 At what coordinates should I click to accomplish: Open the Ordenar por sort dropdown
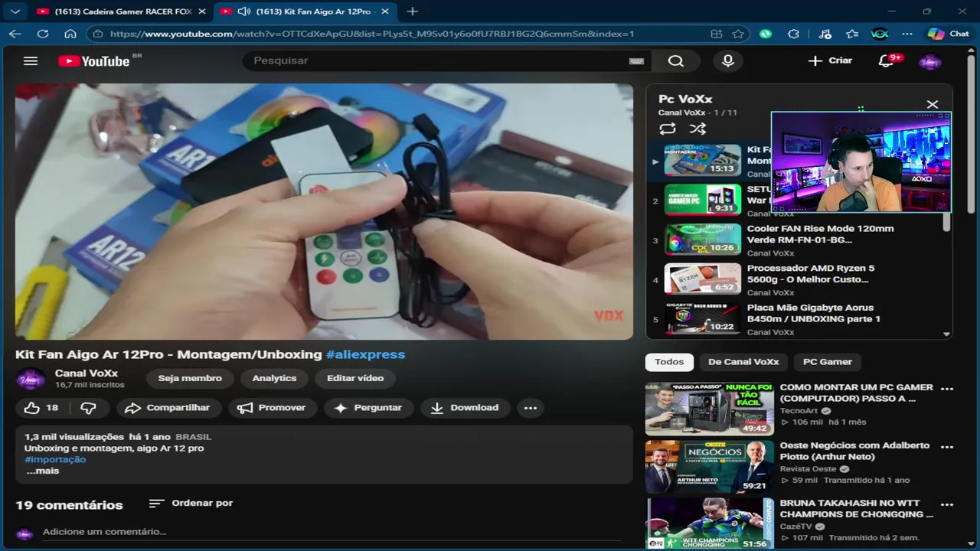[191, 504]
